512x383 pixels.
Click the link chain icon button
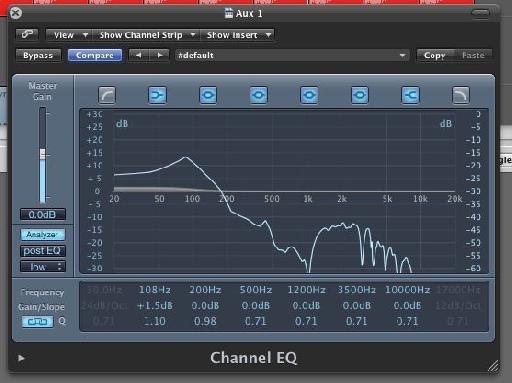(27, 34)
